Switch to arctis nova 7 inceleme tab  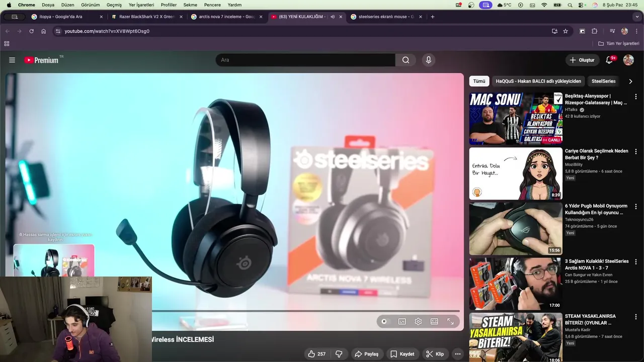(x=227, y=17)
